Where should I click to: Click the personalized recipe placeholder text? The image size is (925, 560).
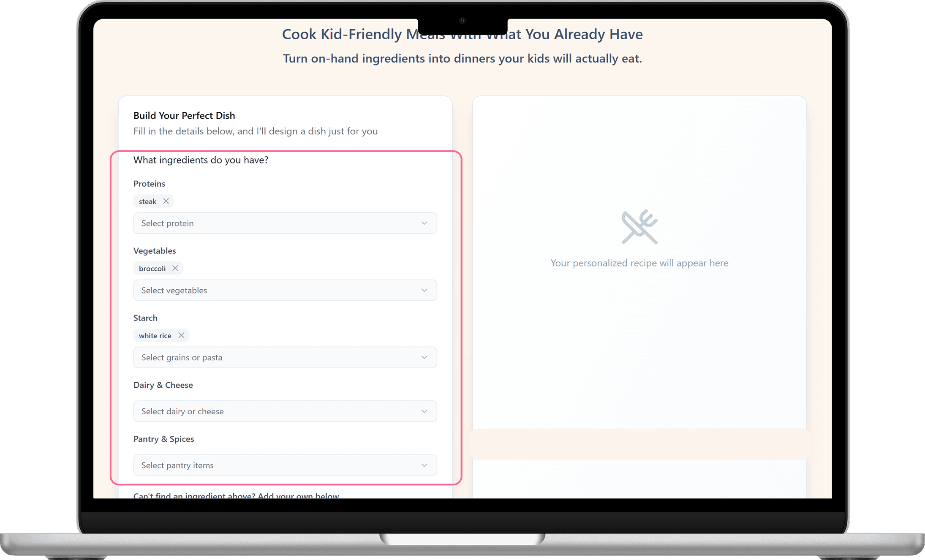pyautogui.click(x=639, y=263)
